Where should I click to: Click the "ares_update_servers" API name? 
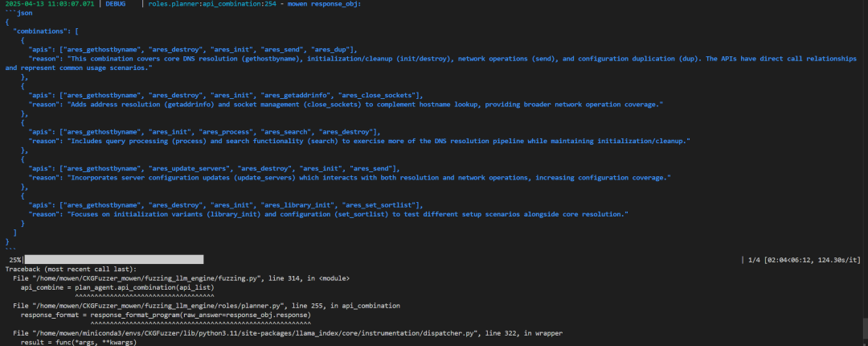(x=189, y=168)
